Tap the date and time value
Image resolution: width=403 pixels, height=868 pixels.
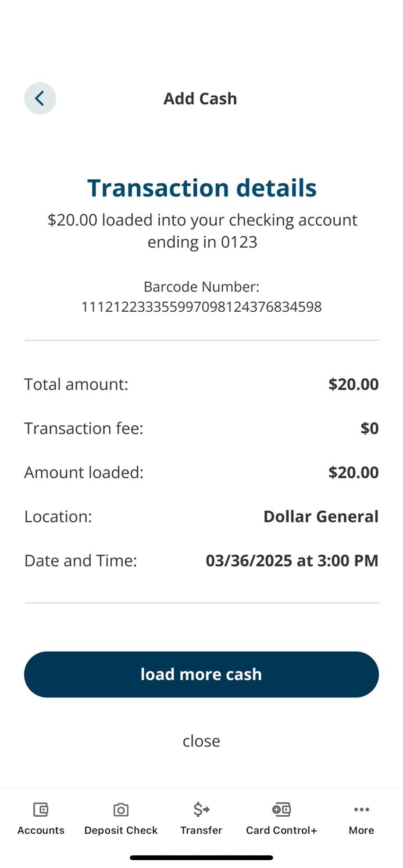[x=292, y=561]
